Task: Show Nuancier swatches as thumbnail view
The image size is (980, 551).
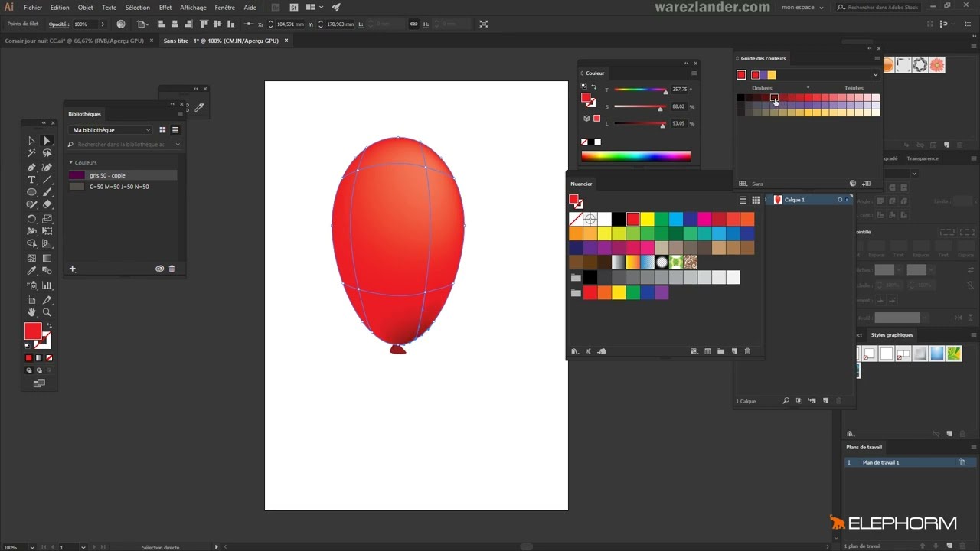Action: pyautogui.click(x=756, y=200)
